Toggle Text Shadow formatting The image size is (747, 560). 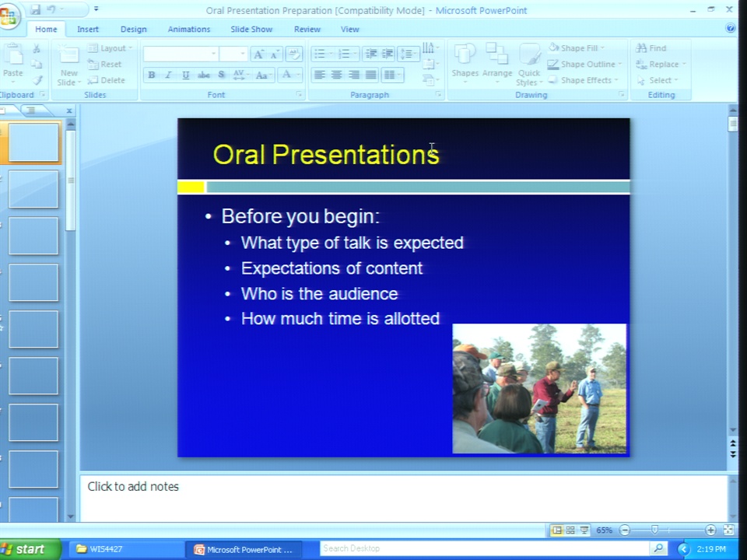221,75
